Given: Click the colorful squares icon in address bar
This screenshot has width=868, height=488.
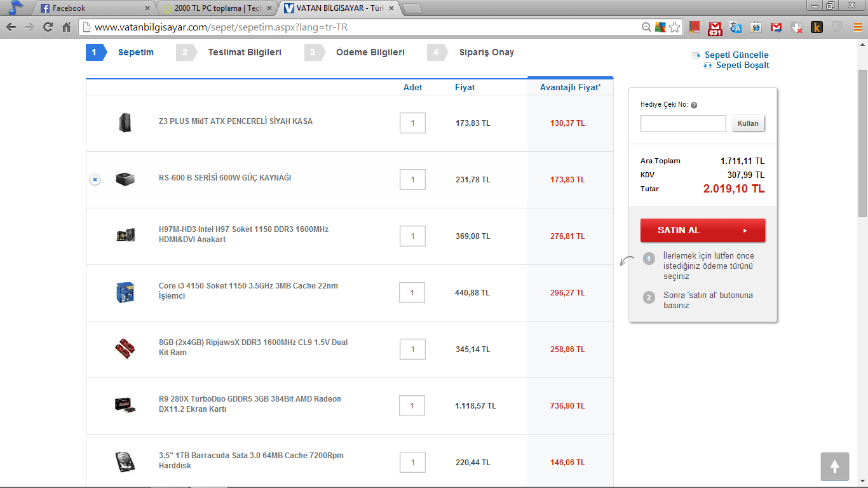Looking at the screenshot, I should [x=661, y=27].
